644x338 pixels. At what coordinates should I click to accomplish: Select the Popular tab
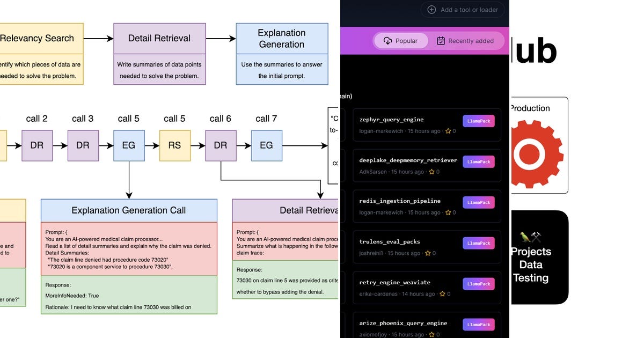[400, 40]
